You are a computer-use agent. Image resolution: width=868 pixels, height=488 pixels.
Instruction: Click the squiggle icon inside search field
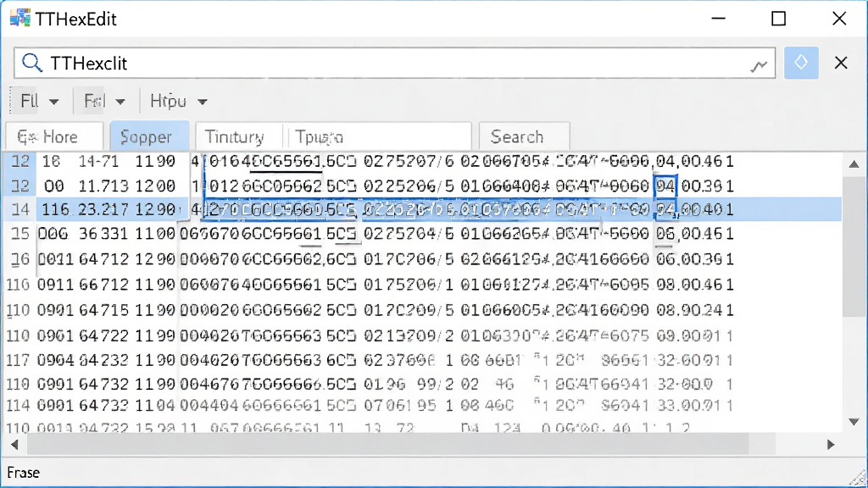pos(759,66)
